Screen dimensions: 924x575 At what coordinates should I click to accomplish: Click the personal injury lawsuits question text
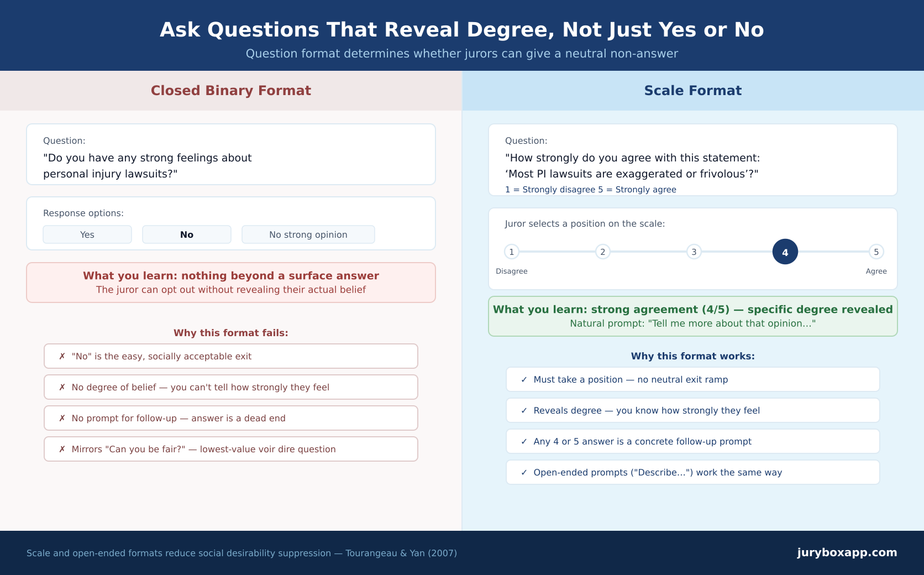[x=148, y=166]
